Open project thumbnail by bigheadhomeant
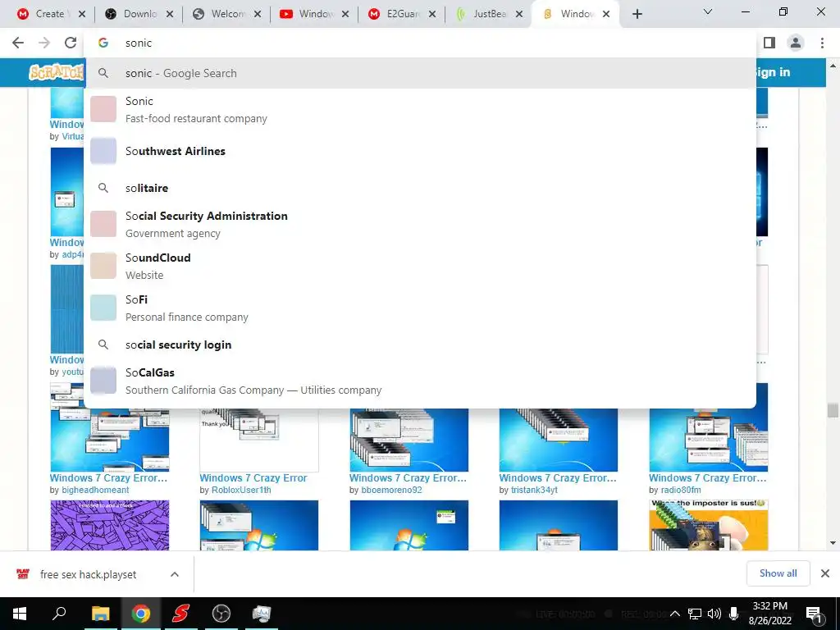This screenshot has width=840, height=630. coord(110,440)
